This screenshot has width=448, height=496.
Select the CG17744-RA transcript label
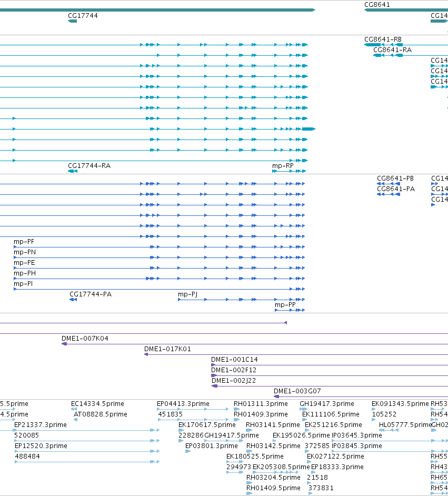pos(89,166)
